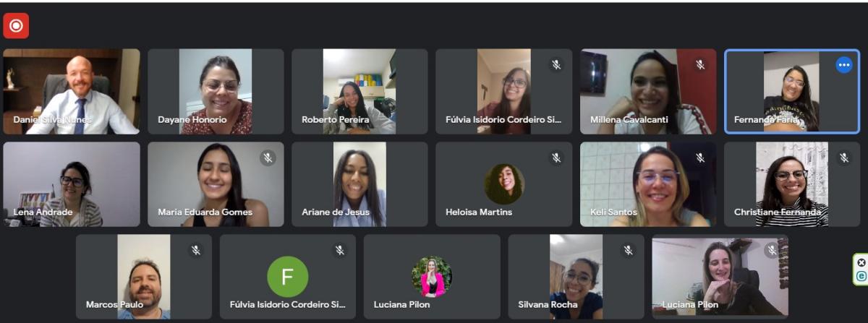Image resolution: width=868 pixels, height=323 pixels.
Task: Click muted mic icon beside the green F avatar
Action: 339,250
